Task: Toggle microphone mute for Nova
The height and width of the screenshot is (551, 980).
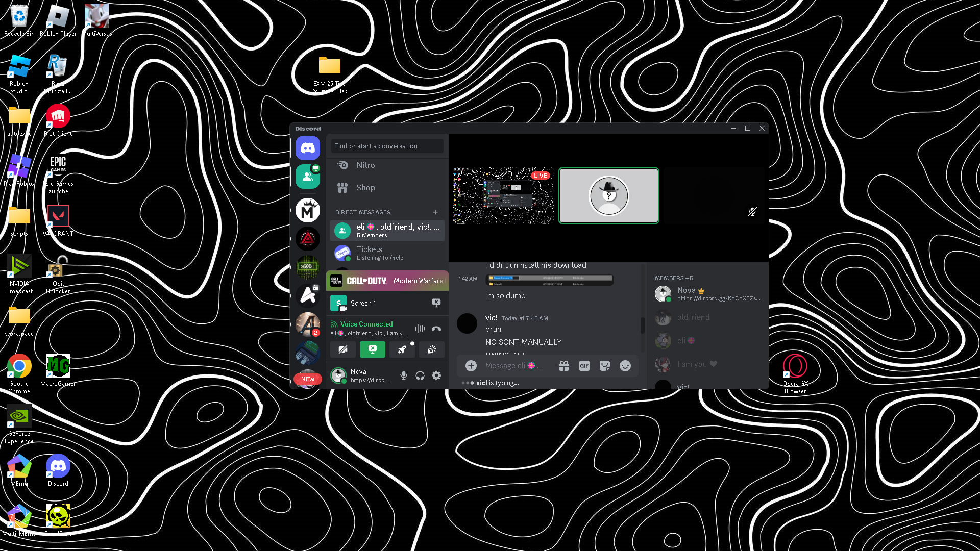Action: 404,375
